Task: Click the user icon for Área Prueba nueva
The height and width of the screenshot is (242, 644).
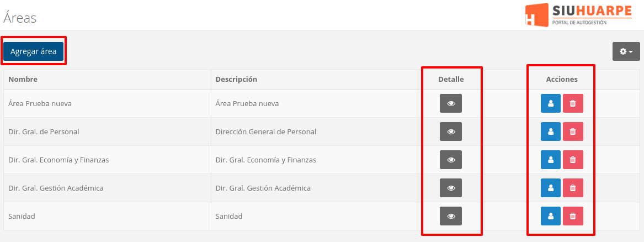Action: 550,103
